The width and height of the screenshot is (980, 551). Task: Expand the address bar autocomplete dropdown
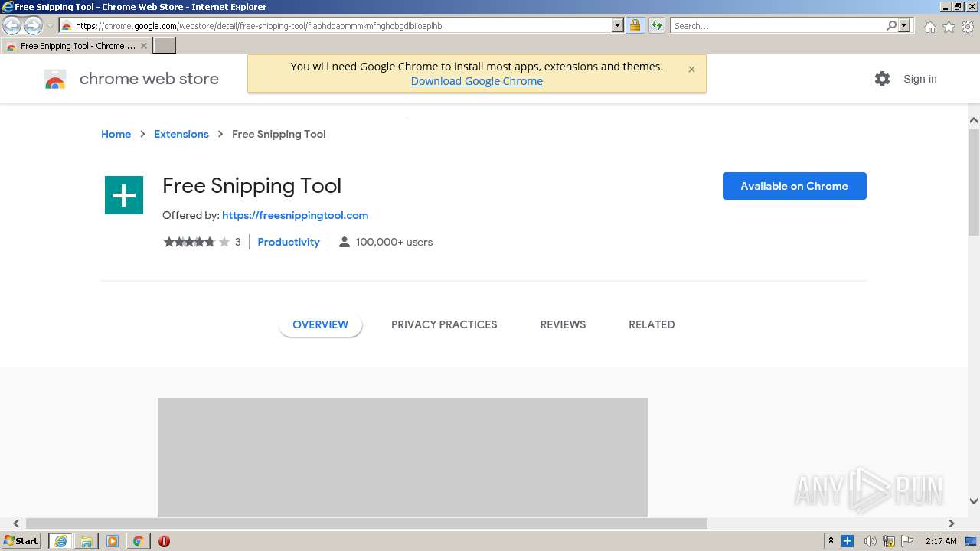pos(618,26)
